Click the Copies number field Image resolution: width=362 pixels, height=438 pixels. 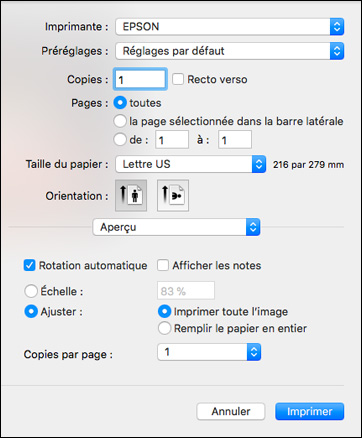tap(140, 79)
